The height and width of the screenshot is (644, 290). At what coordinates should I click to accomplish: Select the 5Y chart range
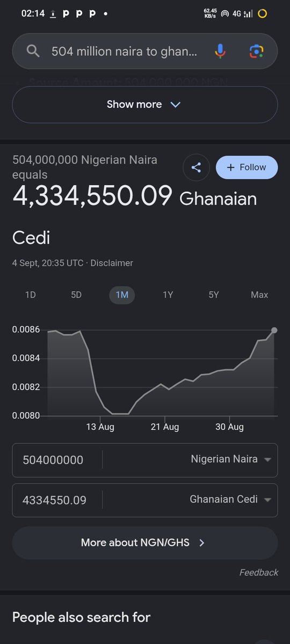(214, 295)
